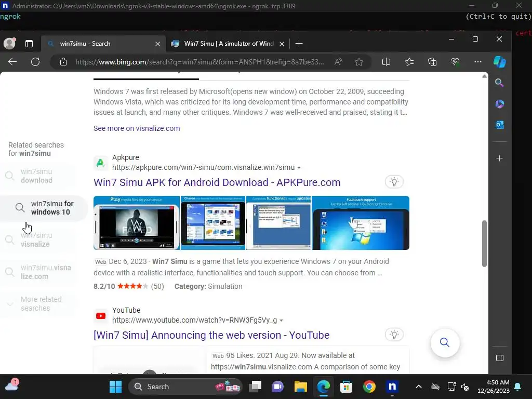
Task: Open Win7 Simu APK for Android Download link
Action: (217, 182)
